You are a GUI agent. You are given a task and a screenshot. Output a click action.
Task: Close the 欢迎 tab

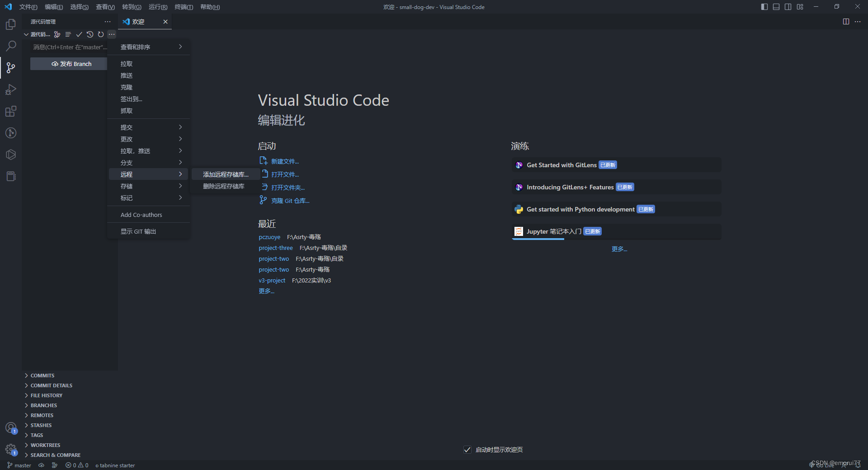click(165, 22)
